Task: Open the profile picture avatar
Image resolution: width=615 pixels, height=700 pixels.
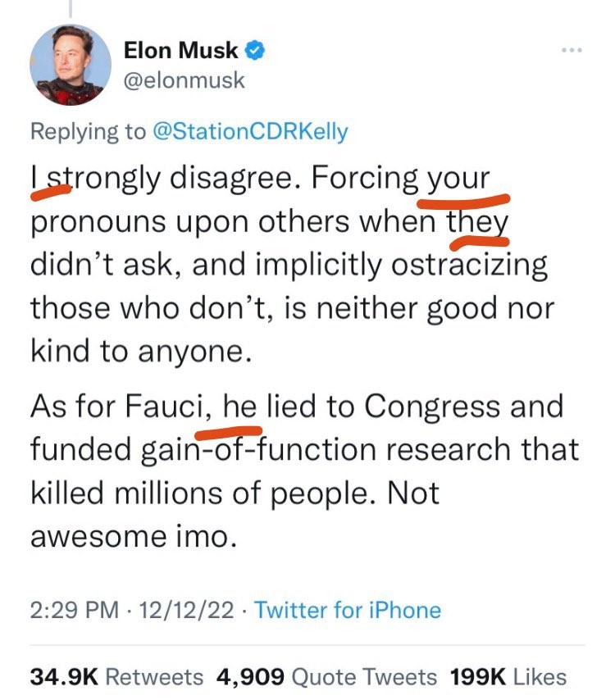Action: [70, 65]
